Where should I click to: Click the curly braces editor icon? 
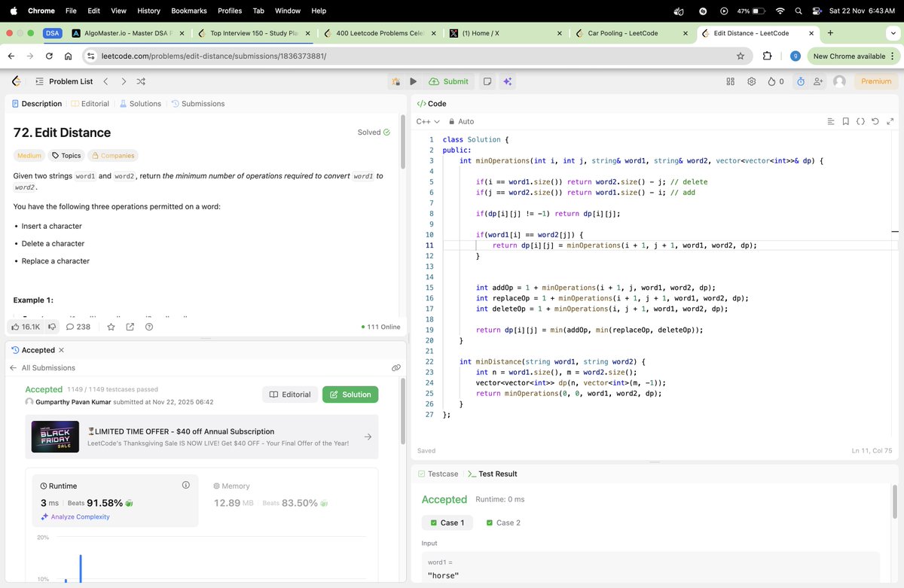[x=860, y=121]
